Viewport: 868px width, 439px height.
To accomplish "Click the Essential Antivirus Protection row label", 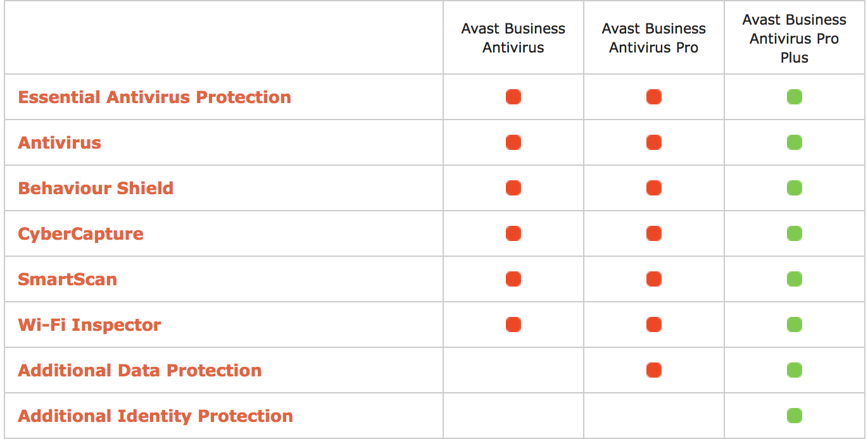I will tap(154, 97).
